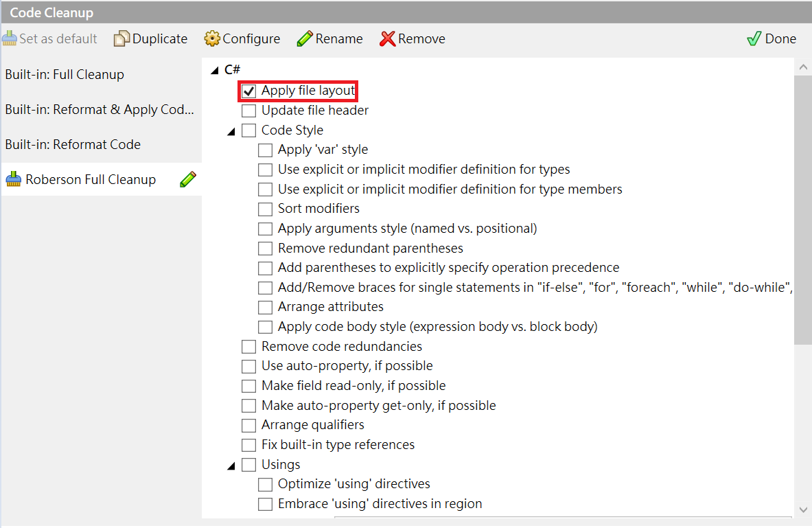Click the Rename pencil icon
The height and width of the screenshot is (528, 812).
tap(305, 38)
